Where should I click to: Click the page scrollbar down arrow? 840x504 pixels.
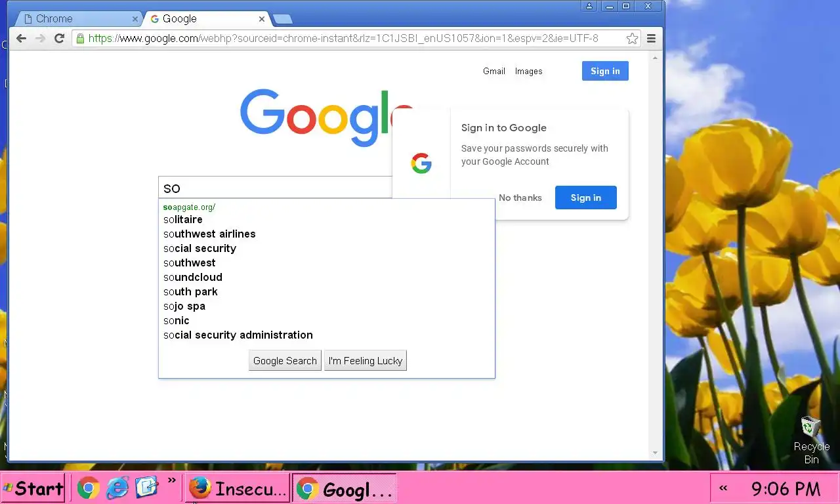[x=654, y=453]
